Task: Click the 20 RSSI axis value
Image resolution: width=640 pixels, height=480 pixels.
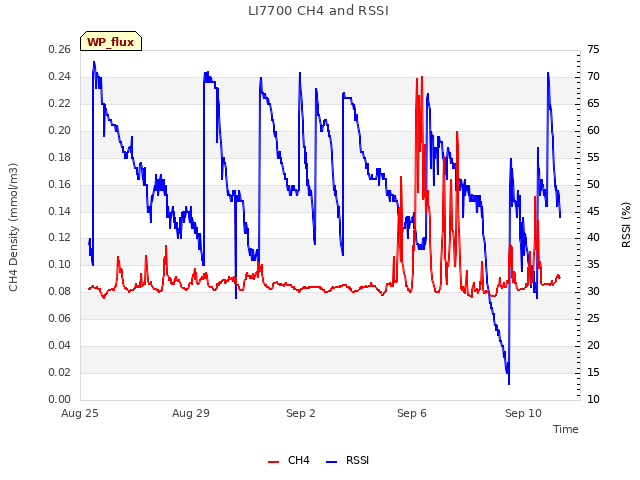Action: pos(593,345)
